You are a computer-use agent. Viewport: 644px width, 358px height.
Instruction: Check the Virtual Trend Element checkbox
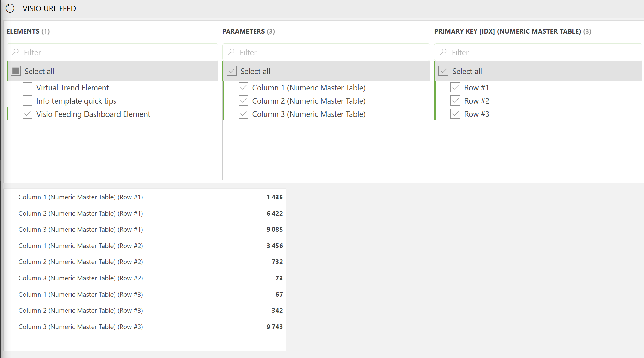click(x=28, y=87)
